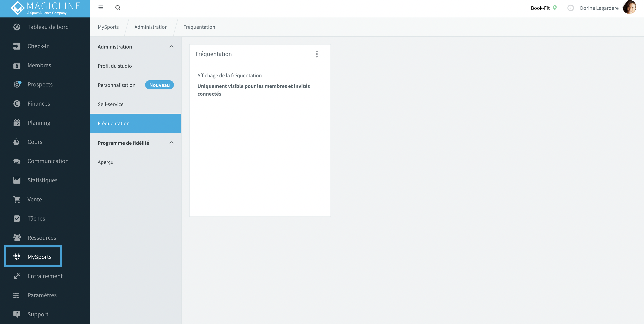Viewport: 644px width, 324px height.
Task: Click the search magnifier icon
Action: (118, 8)
